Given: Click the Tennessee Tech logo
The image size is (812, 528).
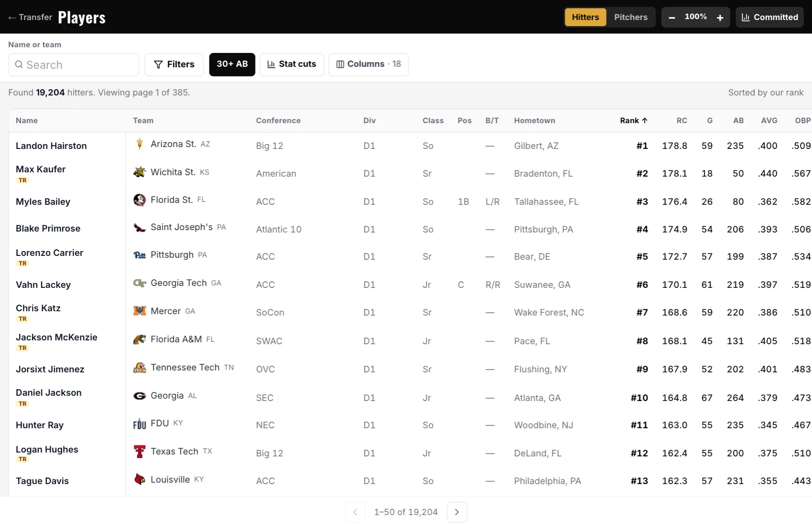Looking at the screenshot, I should (x=139, y=368).
